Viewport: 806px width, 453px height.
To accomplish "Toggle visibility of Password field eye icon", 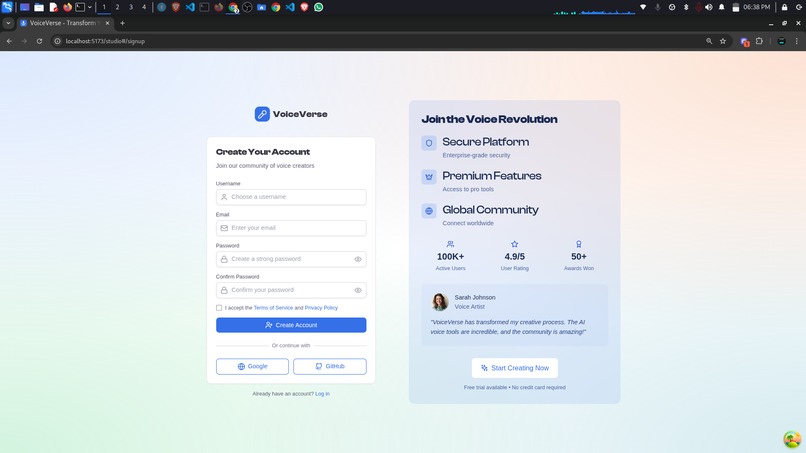I will coord(358,259).
